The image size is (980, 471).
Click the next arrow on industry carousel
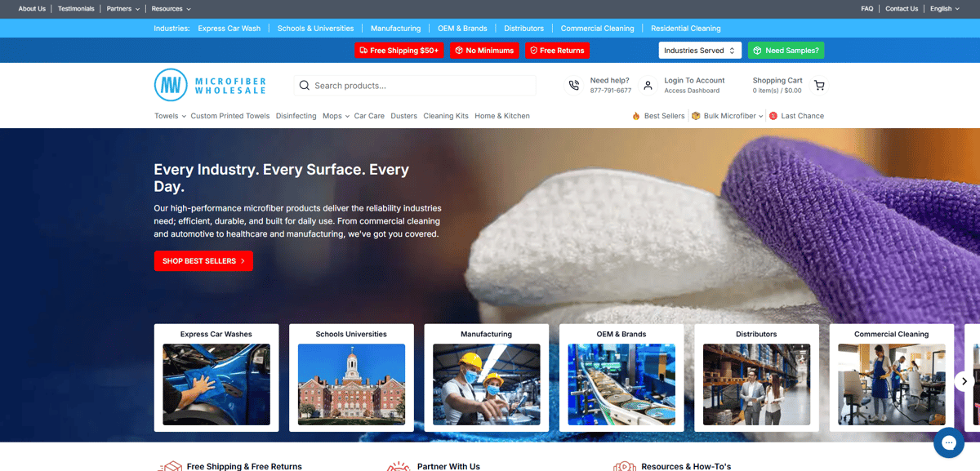coord(964,380)
